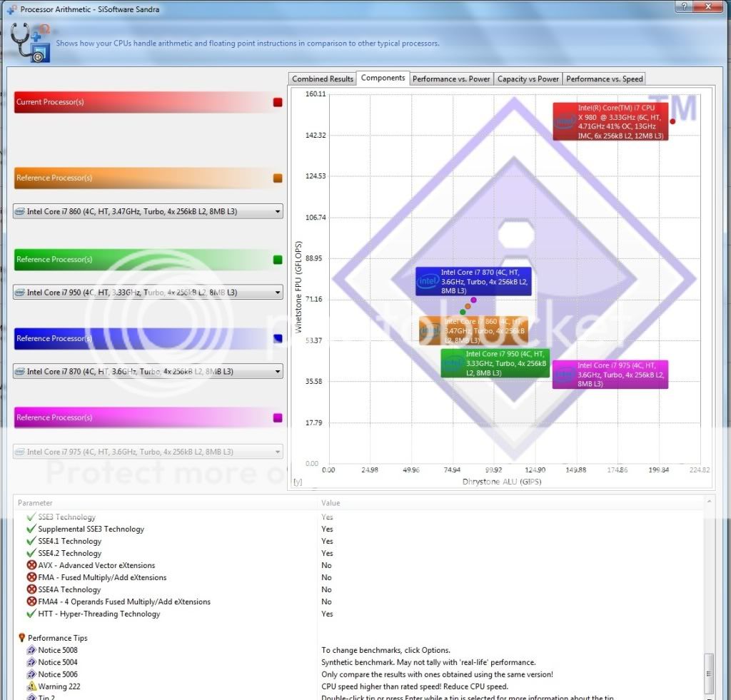Viewport: 731px width, 700px height.
Task: Click the stethoscope benchmark icon in the header
Action: [30, 43]
